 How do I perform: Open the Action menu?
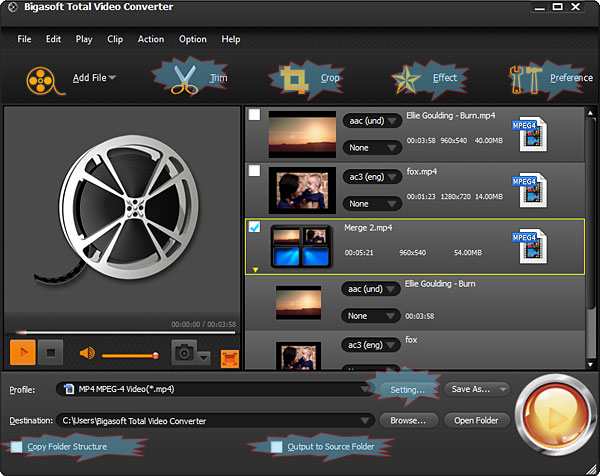pyautogui.click(x=151, y=39)
